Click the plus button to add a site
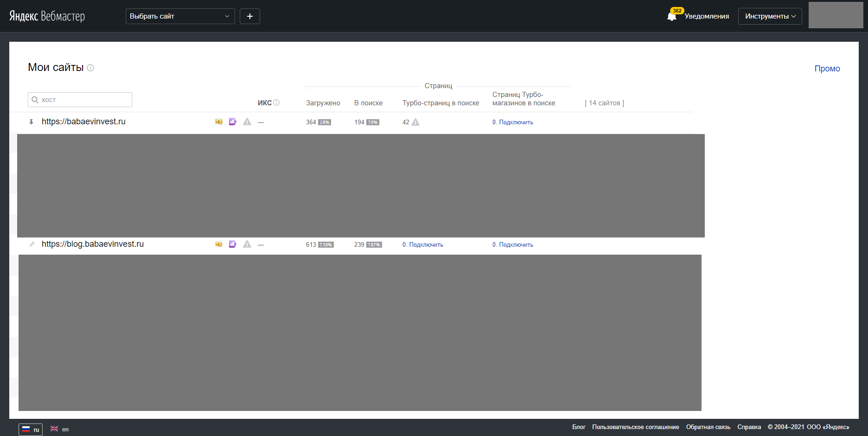This screenshot has height=436, width=868. coord(250,16)
